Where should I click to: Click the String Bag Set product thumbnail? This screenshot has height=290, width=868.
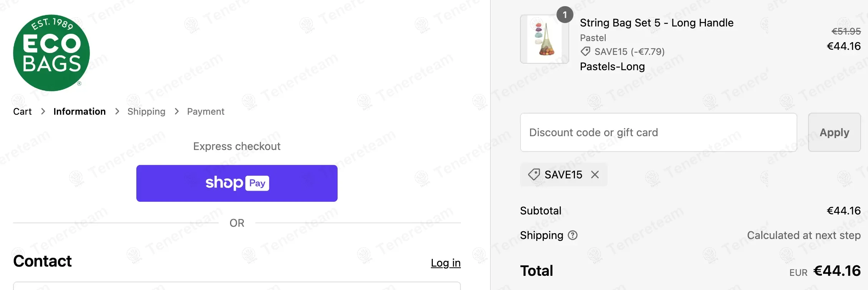pos(544,39)
